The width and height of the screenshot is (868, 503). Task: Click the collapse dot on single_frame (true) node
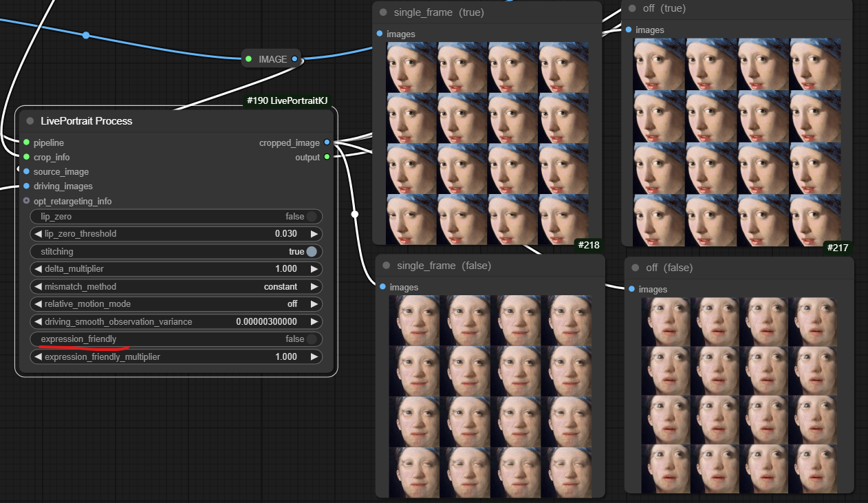tap(383, 12)
